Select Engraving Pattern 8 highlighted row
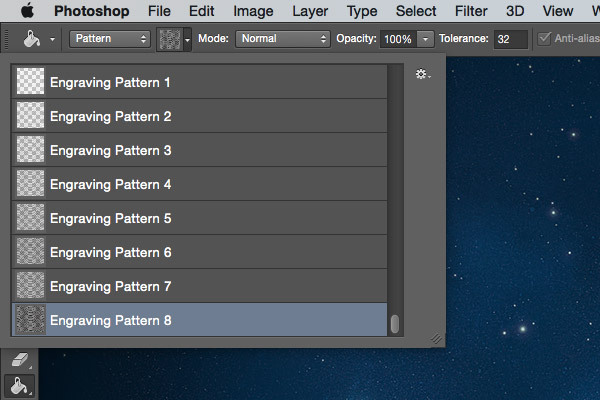 tap(199, 320)
